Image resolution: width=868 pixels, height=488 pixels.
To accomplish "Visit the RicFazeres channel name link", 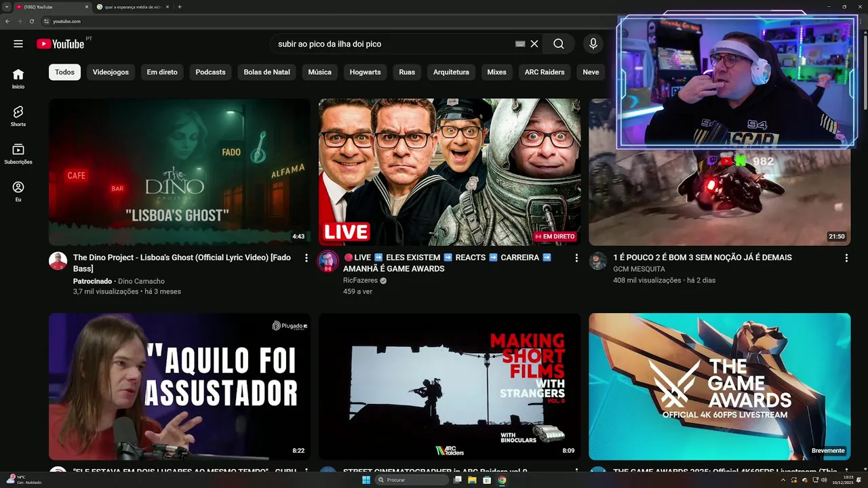I will 360,281.
